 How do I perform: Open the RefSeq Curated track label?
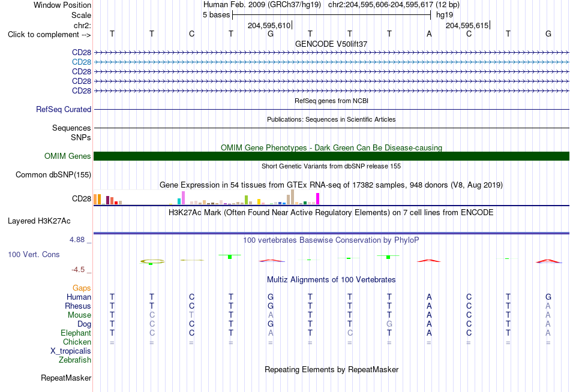point(64,109)
